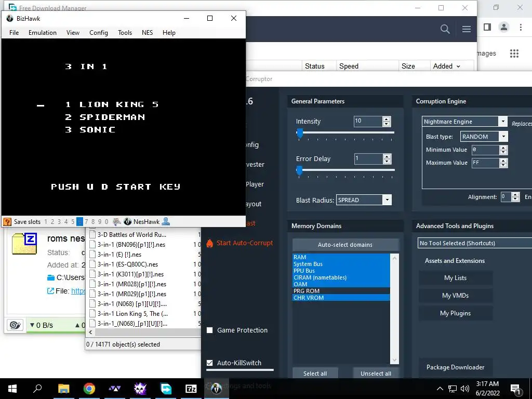Open the Windows Start menu

[12, 389]
